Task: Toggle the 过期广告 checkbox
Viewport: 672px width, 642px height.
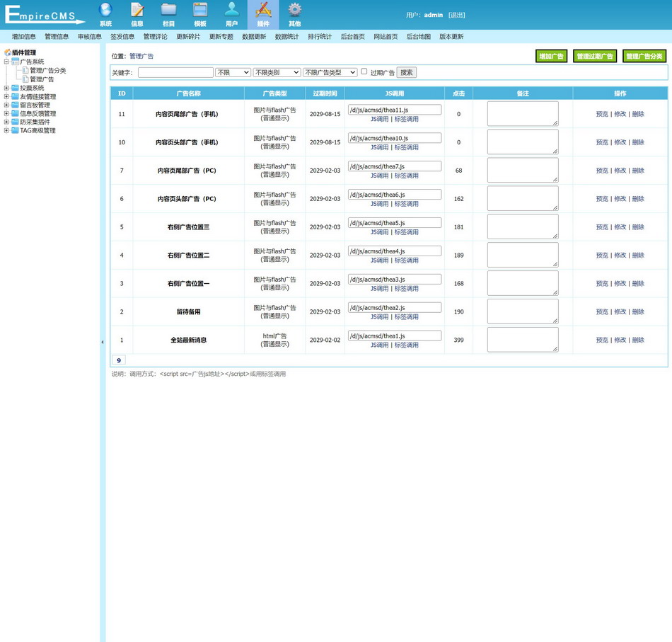Action: pos(364,71)
